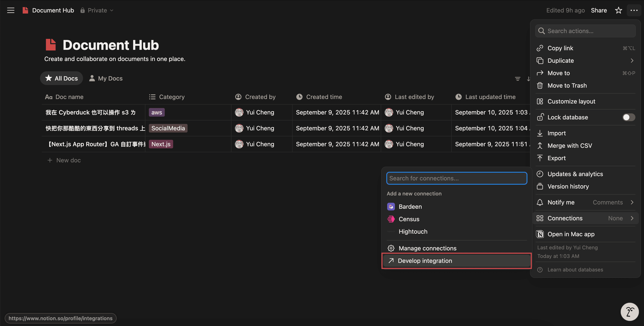644x326 pixels.
Task: Switch to the My Docs tab
Action: pyautogui.click(x=106, y=78)
